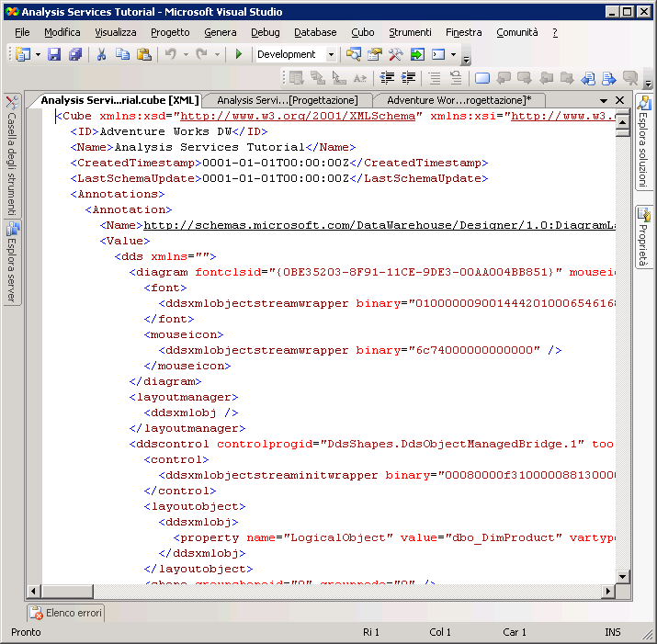657x644 pixels.
Task: Close the active document tab with X
Action: pos(619,100)
